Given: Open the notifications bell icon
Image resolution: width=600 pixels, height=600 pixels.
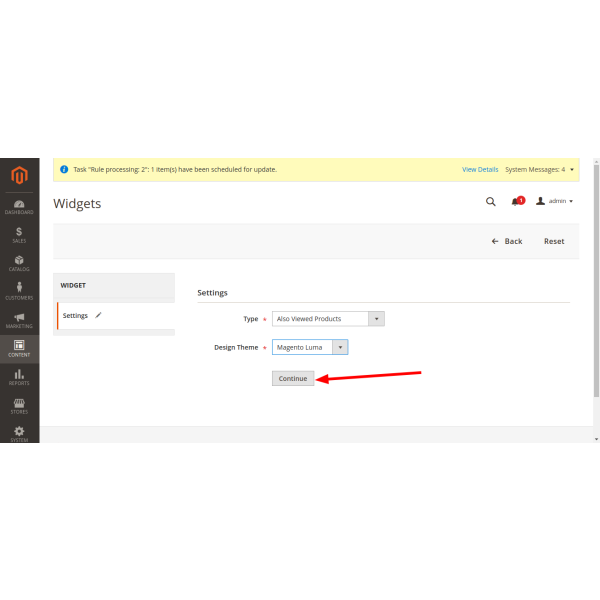Looking at the screenshot, I should pyautogui.click(x=516, y=201).
